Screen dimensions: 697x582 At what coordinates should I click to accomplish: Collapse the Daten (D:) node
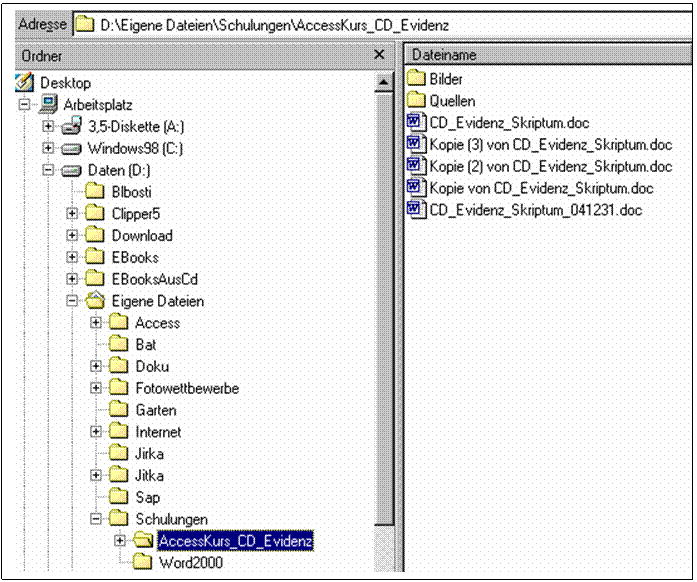(48, 170)
